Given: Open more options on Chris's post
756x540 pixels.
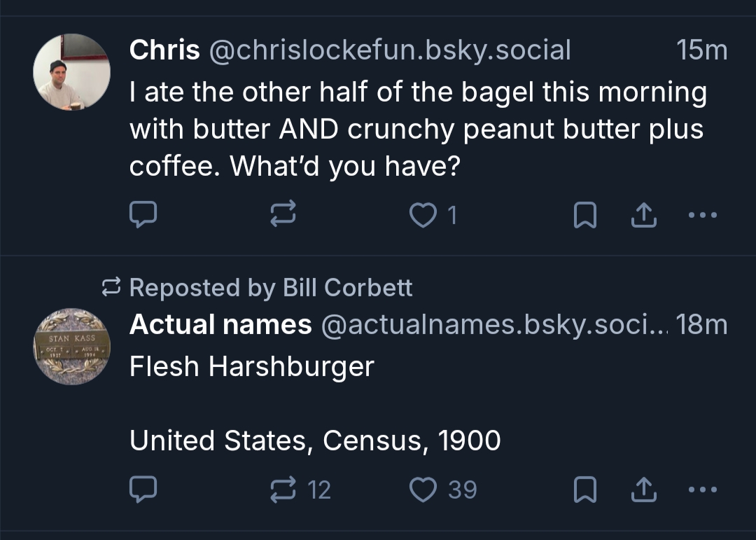Looking at the screenshot, I should click(x=702, y=216).
